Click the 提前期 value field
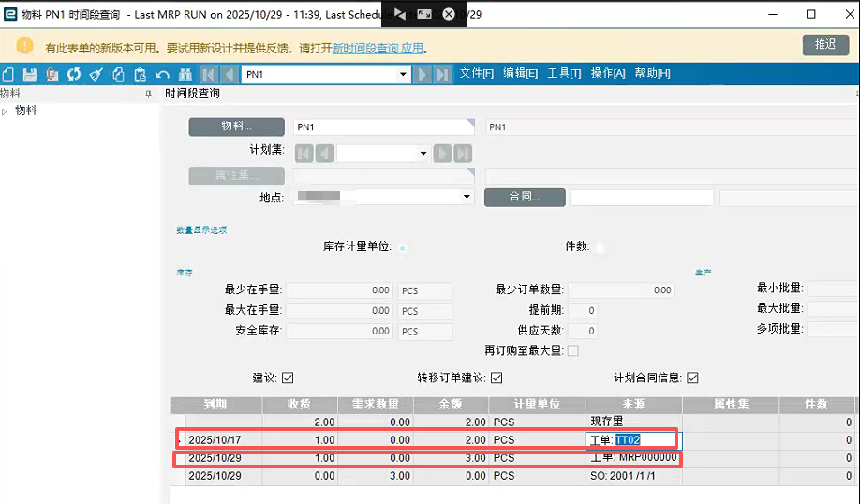 (x=583, y=310)
